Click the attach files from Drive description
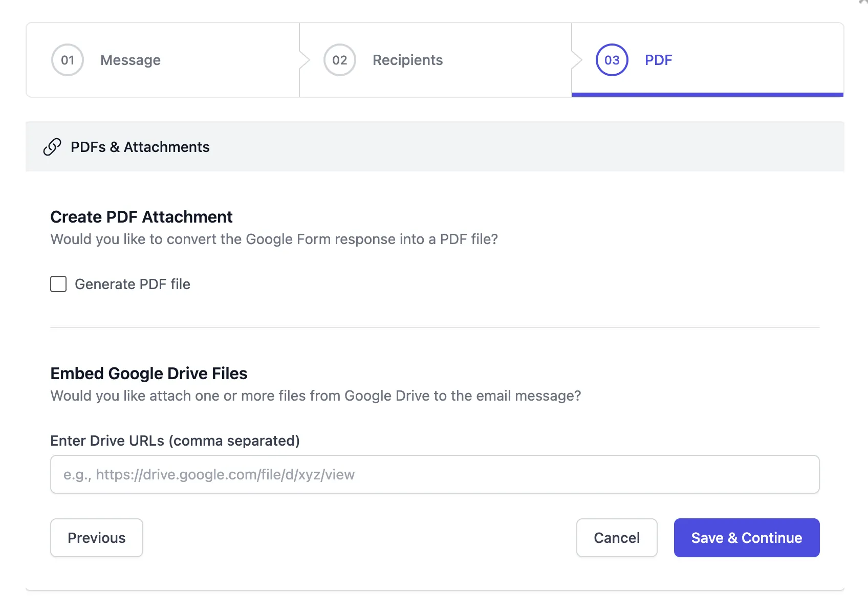This screenshot has height=614, width=868. click(x=316, y=396)
